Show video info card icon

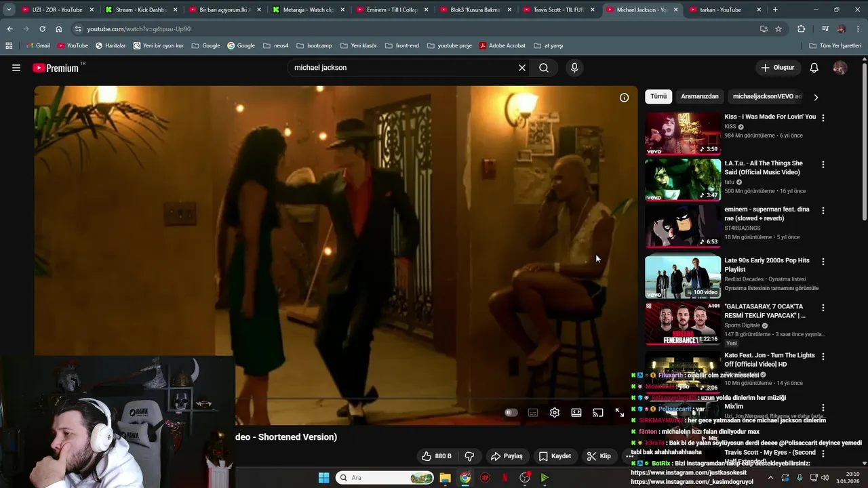625,98
